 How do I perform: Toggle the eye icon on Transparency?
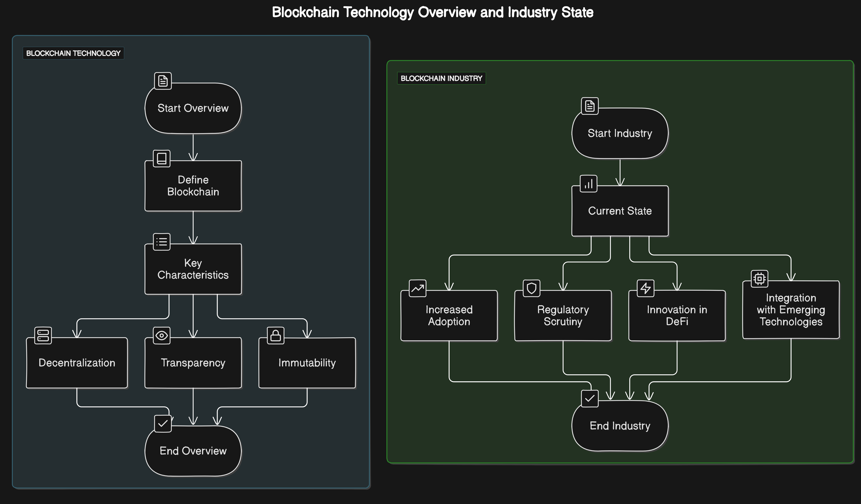pyautogui.click(x=161, y=336)
